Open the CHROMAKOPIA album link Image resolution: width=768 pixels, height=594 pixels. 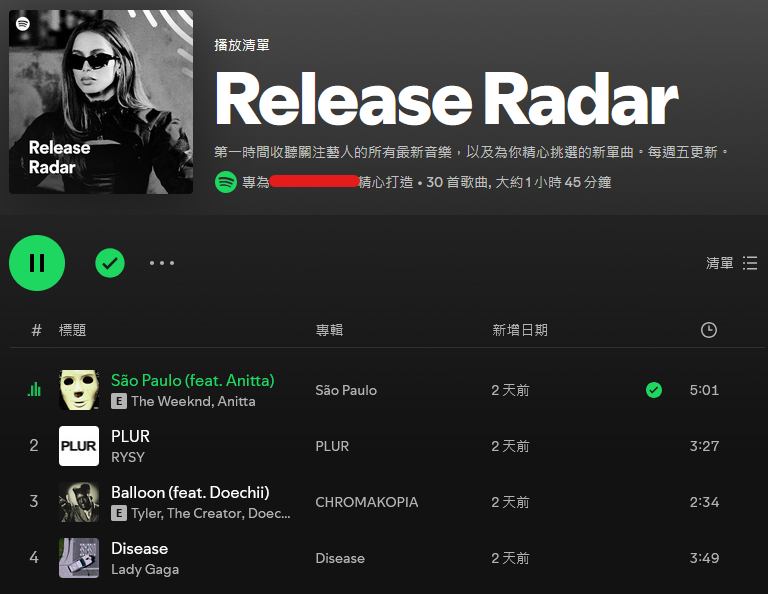click(x=366, y=502)
